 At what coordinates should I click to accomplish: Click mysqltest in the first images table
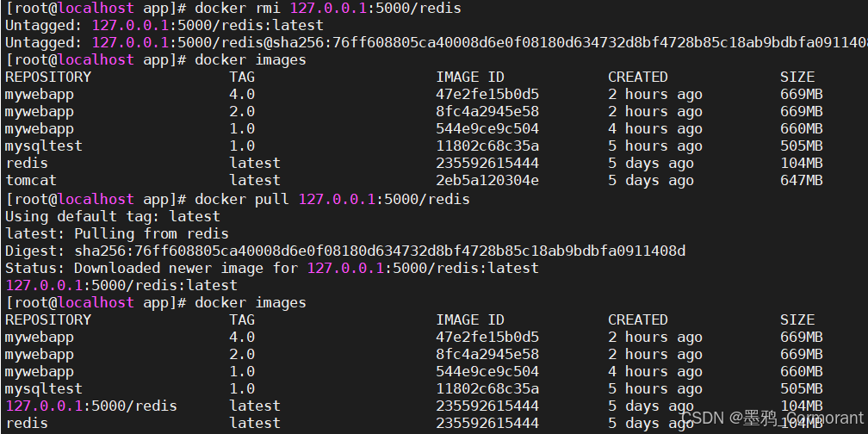[44, 146]
